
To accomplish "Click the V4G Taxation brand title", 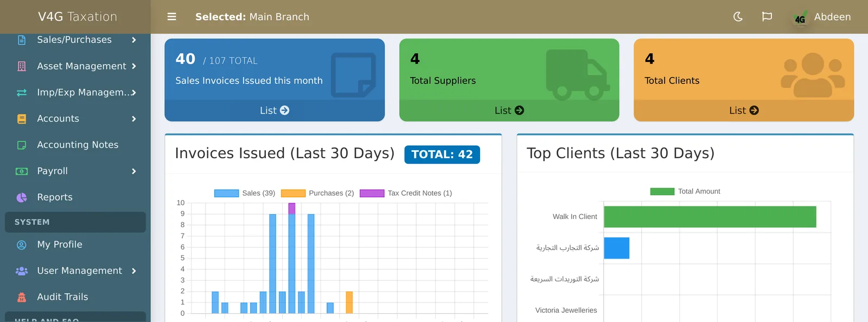I will (x=78, y=17).
